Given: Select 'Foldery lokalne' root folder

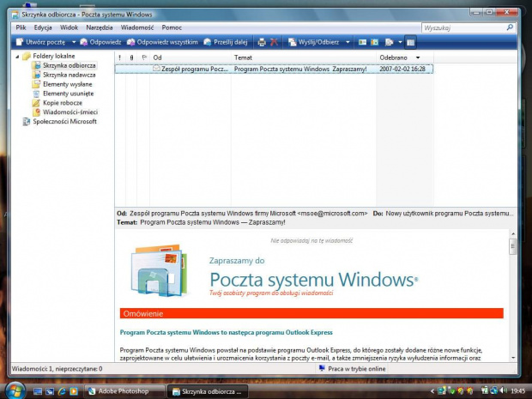Looking at the screenshot, I should (x=53, y=56).
